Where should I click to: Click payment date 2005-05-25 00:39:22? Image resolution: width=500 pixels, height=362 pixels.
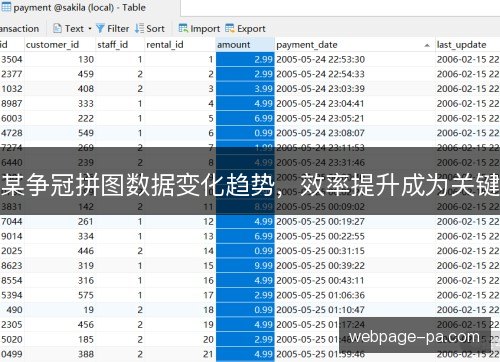tap(355, 266)
